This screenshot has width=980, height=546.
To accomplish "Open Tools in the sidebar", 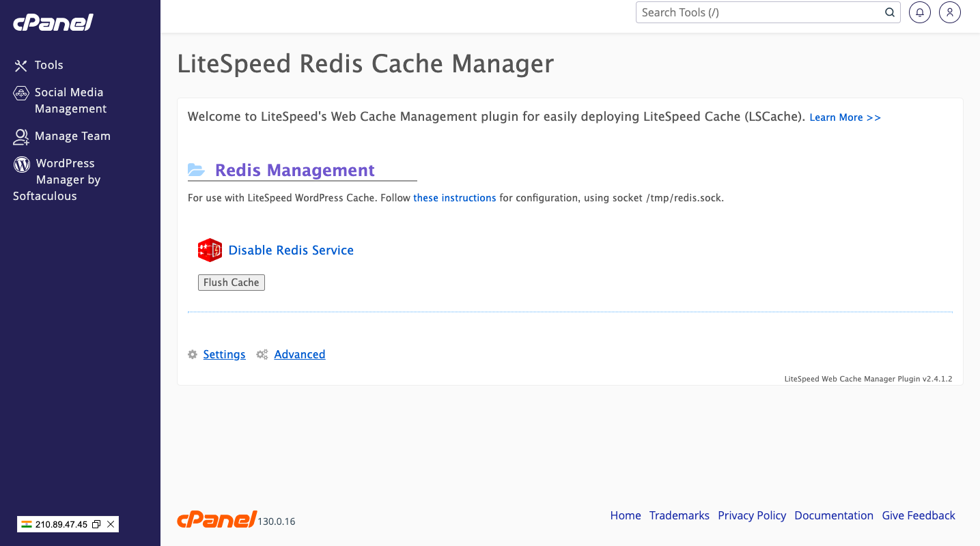I will pos(48,66).
